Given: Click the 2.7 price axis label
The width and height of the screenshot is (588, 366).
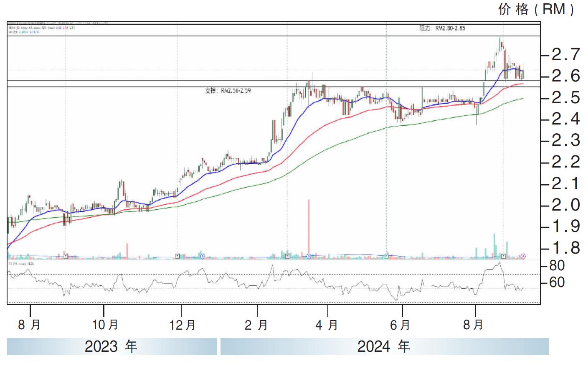Looking at the screenshot, I should pos(566,54).
